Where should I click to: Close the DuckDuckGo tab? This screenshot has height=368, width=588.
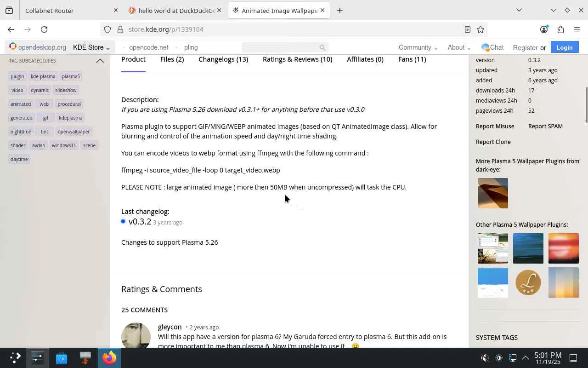(219, 10)
